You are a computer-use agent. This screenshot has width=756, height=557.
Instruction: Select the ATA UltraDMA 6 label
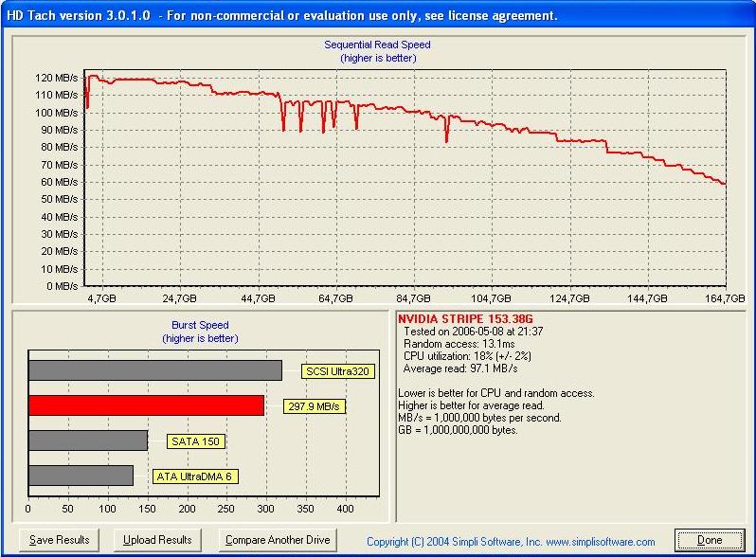click(x=195, y=476)
